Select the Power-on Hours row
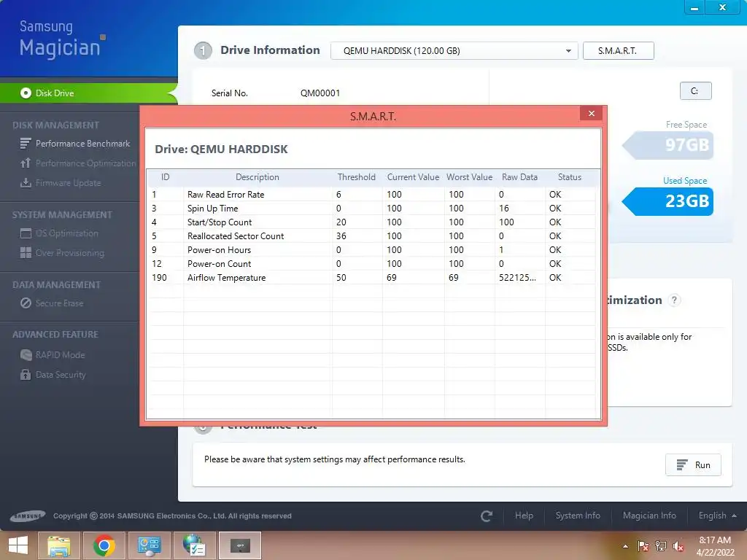Viewport: 747px width, 560px height. click(371, 249)
